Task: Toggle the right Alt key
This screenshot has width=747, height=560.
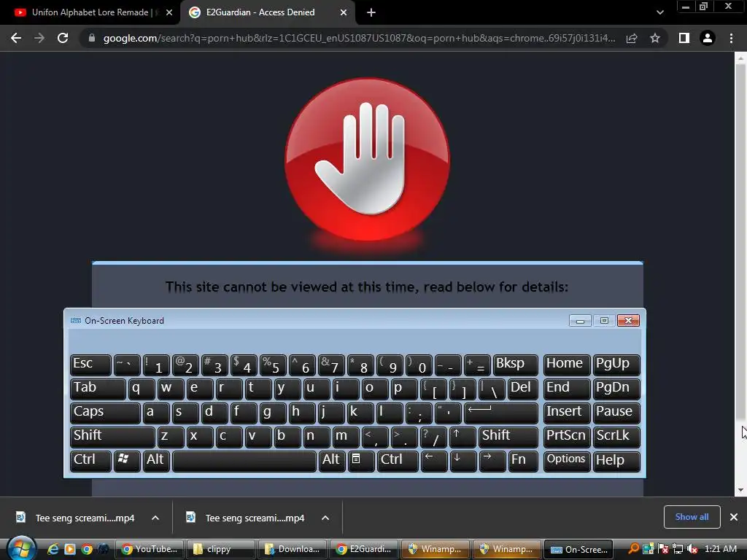Action: tap(332, 461)
